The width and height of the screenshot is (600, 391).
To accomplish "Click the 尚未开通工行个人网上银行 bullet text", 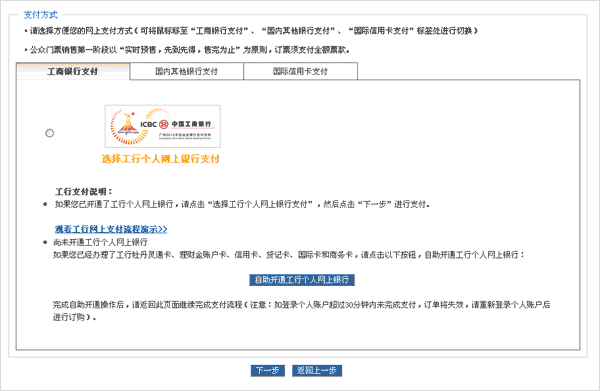I will pyautogui.click(x=100, y=242).
